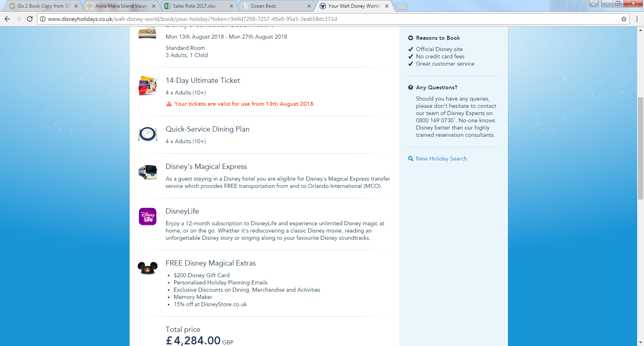The width and height of the screenshot is (644, 346).
Task: Click the holiday dates text
Action: pyautogui.click(x=226, y=37)
